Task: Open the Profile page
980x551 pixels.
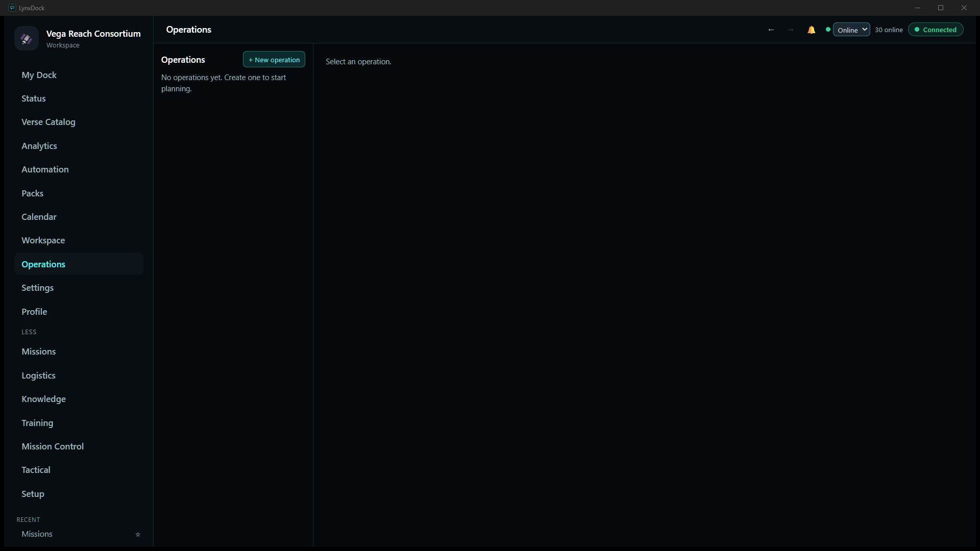Action: click(x=79, y=312)
